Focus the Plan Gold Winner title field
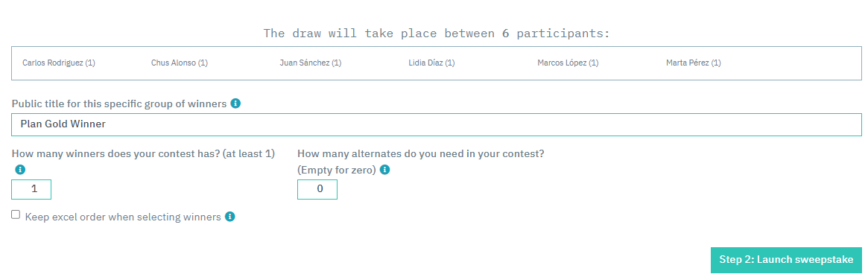868x277 pixels. tap(436, 124)
